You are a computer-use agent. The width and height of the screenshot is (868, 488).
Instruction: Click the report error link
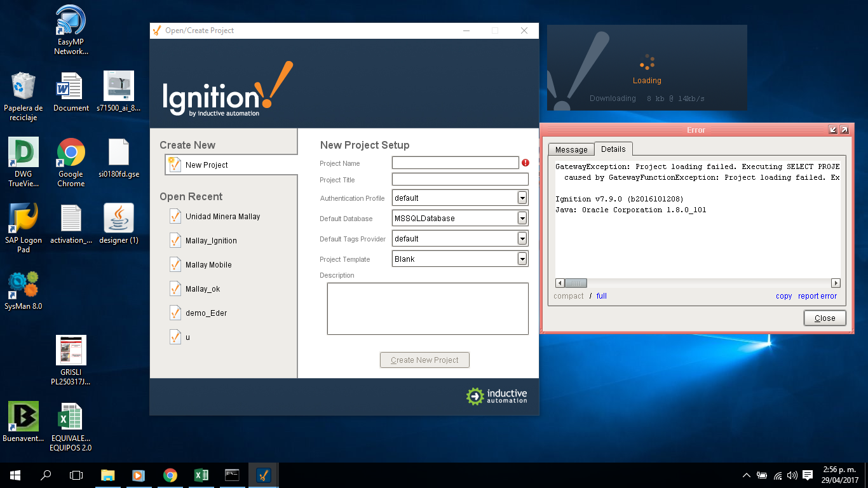pos(818,296)
